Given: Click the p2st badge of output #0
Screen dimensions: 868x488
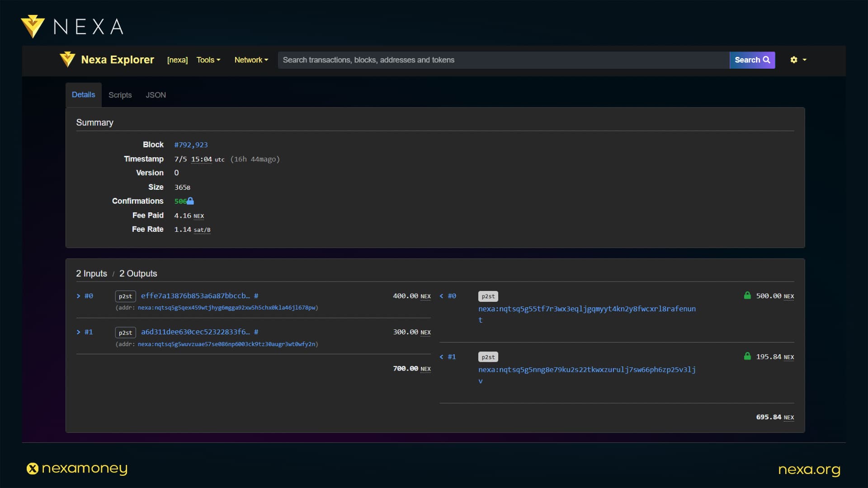Looking at the screenshot, I should pos(488,296).
